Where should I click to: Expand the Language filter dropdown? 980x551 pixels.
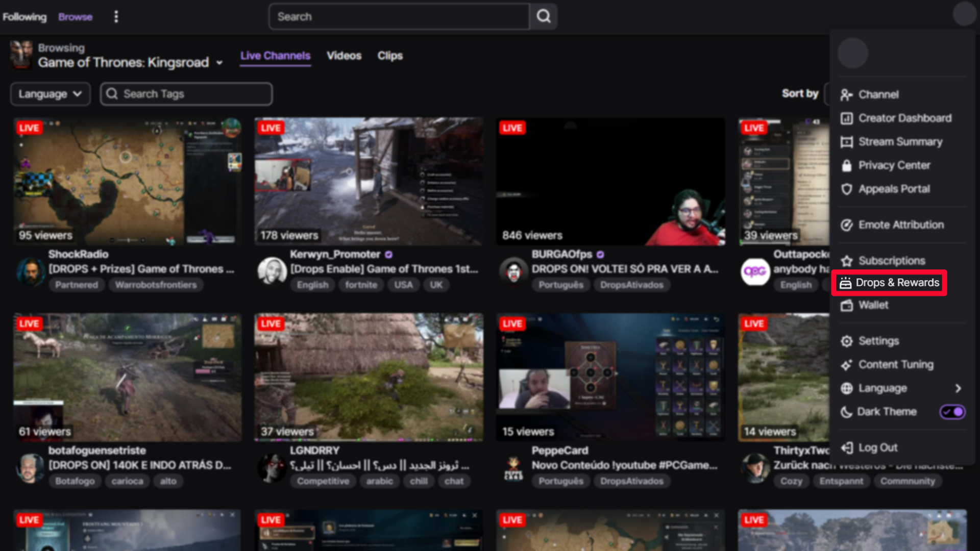coord(50,94)
